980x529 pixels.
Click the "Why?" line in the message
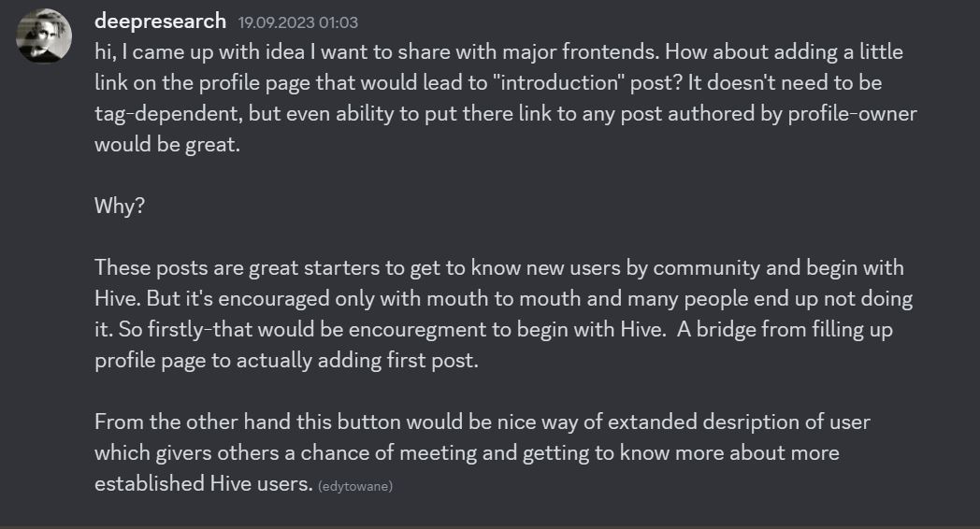[x=120, y=206]
